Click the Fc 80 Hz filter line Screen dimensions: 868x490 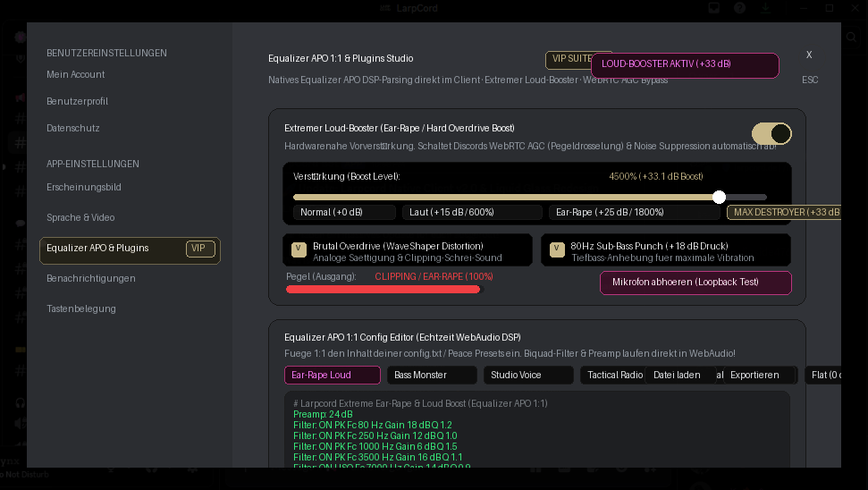(373, 426)
